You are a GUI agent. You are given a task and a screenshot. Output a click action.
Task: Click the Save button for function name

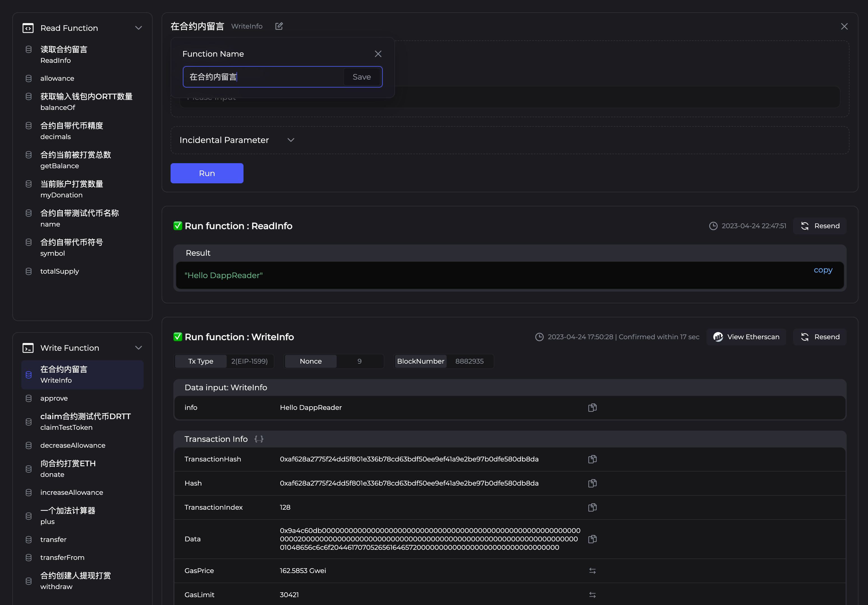pyautogui.click(x=361, y=77)
